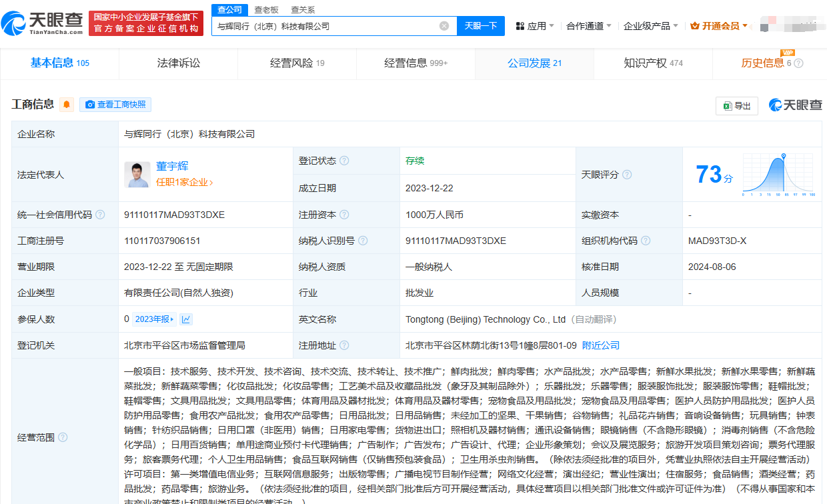827x504 pixels.
Task: Click the registered address 北京市平谷区林荫北街13号1幢8层801-09
Action: pyautogui.click(x=491, y=345)
